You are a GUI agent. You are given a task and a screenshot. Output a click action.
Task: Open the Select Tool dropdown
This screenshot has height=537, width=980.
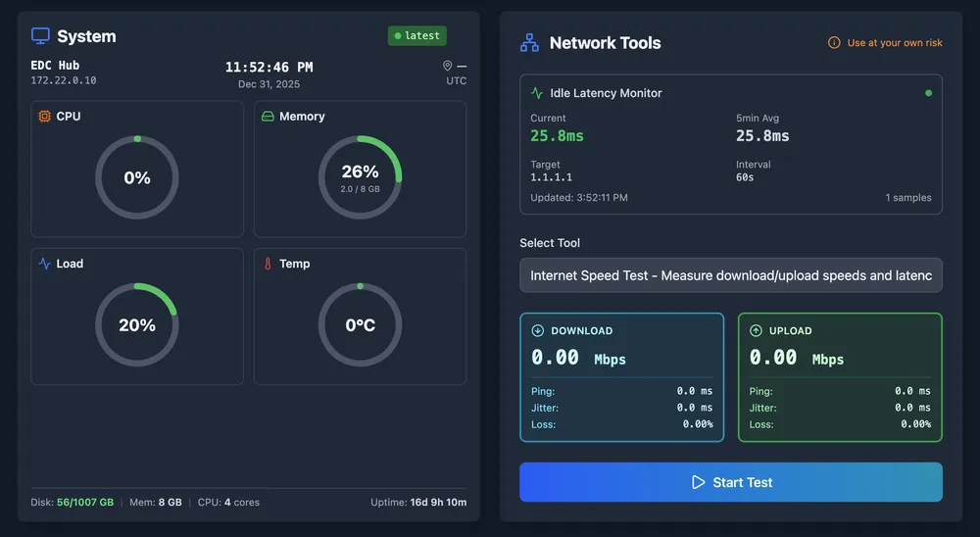tap(731, 275)
